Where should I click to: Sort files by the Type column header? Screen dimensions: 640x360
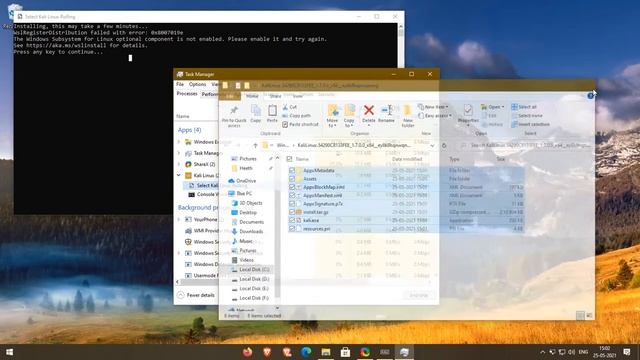[454, 159]
